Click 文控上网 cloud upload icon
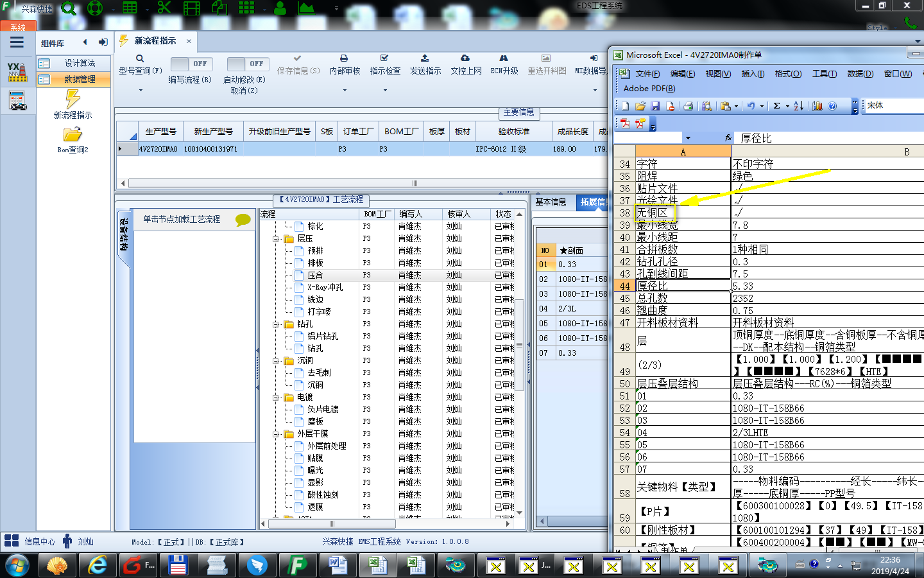The image size is (924, 578). (x=465, y=58)
